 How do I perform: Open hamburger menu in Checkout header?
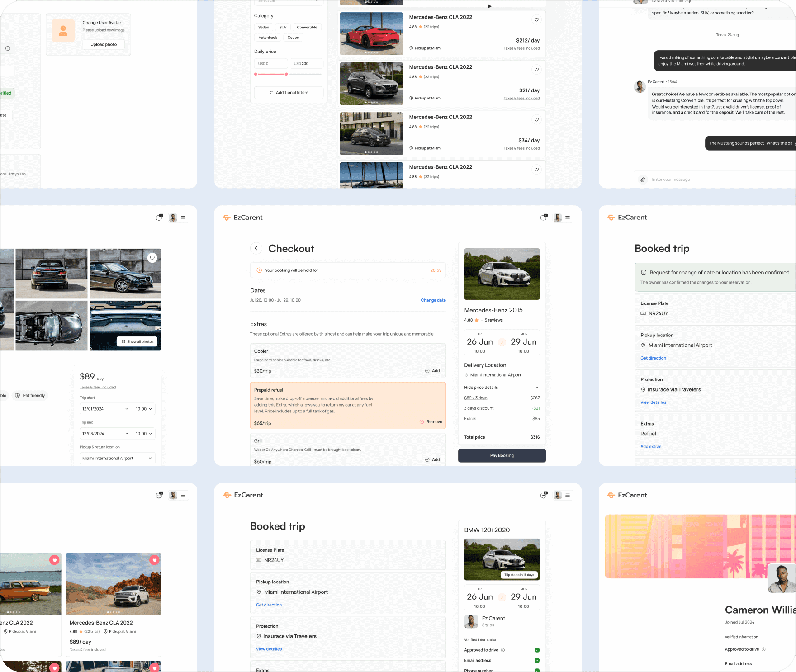click(x=568, y=218)
